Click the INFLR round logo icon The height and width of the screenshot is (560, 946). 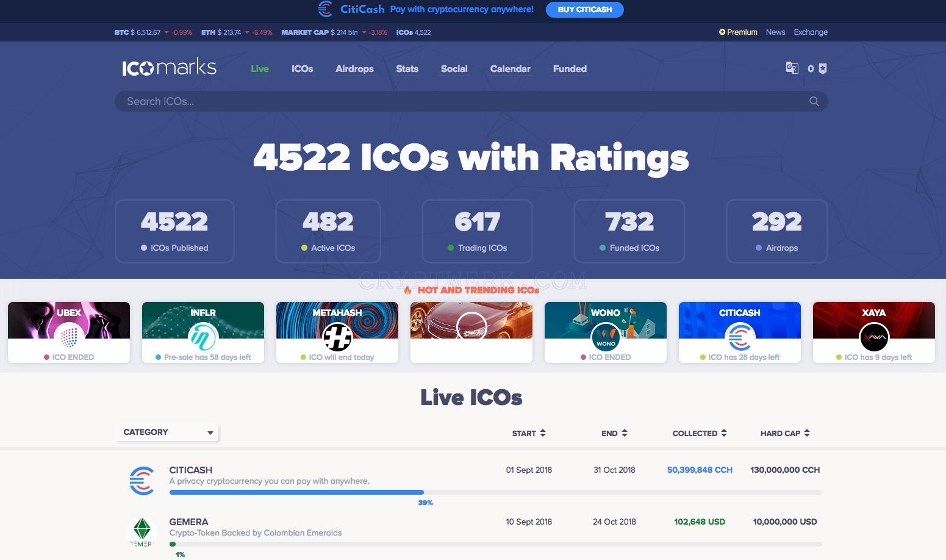click(x=203, y=336)
